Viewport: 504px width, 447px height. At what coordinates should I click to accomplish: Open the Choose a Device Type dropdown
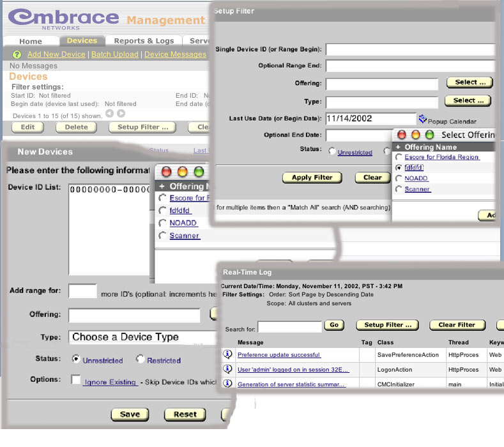(143, 337)
